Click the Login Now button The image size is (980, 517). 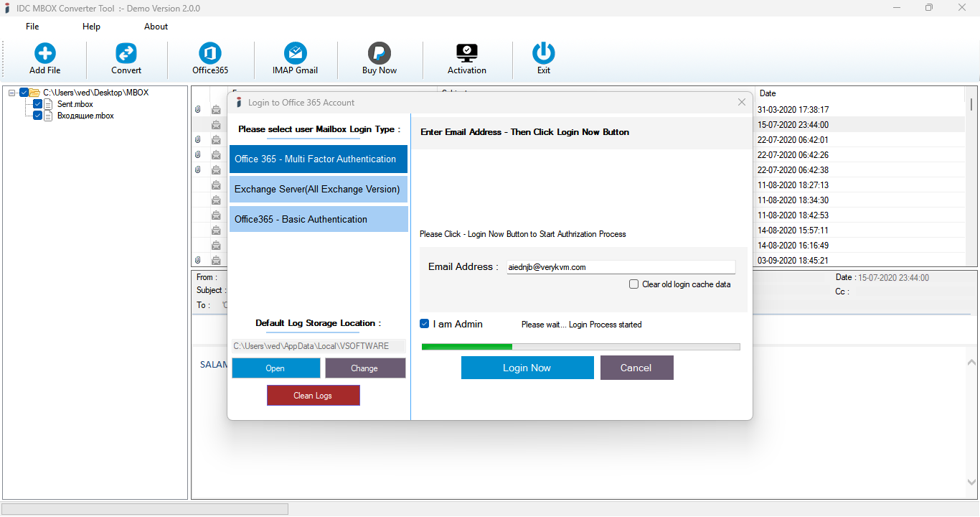coord(527,368)
